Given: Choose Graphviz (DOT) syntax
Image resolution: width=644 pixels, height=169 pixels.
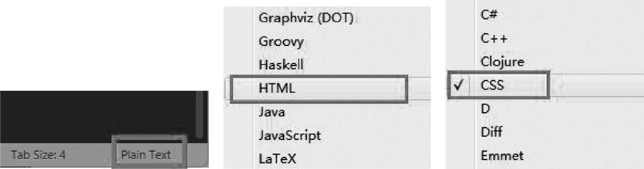Looking at the screenshot, I should coord(306,18).
